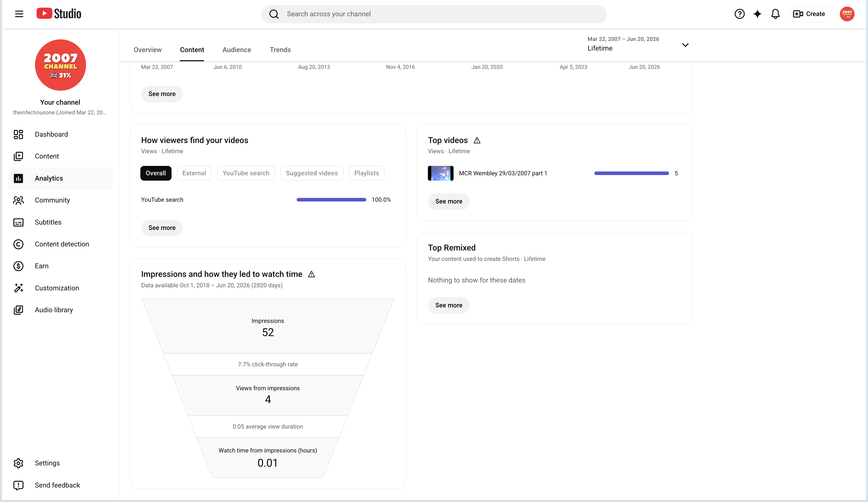Click the Earn dollar icon
The image size is (868, 502).
(18, 266)
